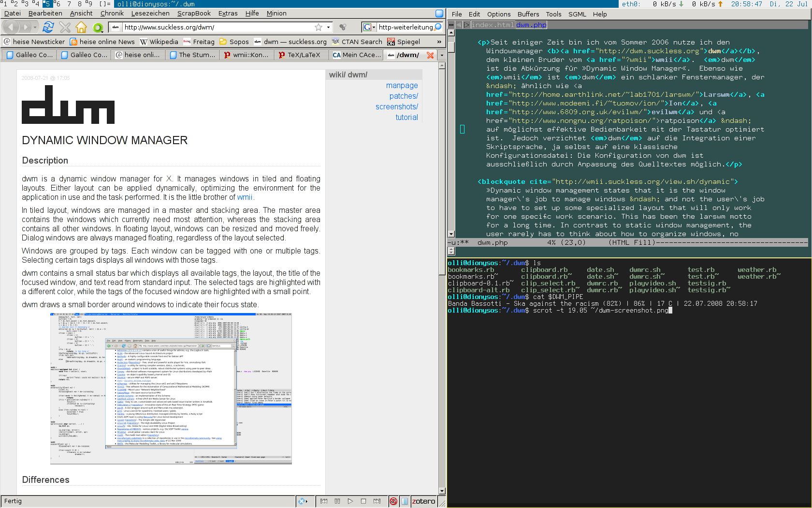This screenshot has width=812, height=508.
Task: Open the back/forward history dropdown arrow
Action: [x=35, y=28]
